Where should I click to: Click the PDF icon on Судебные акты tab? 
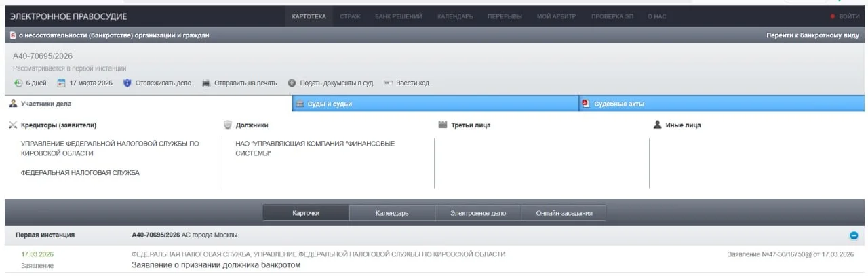tap(585, 104)
